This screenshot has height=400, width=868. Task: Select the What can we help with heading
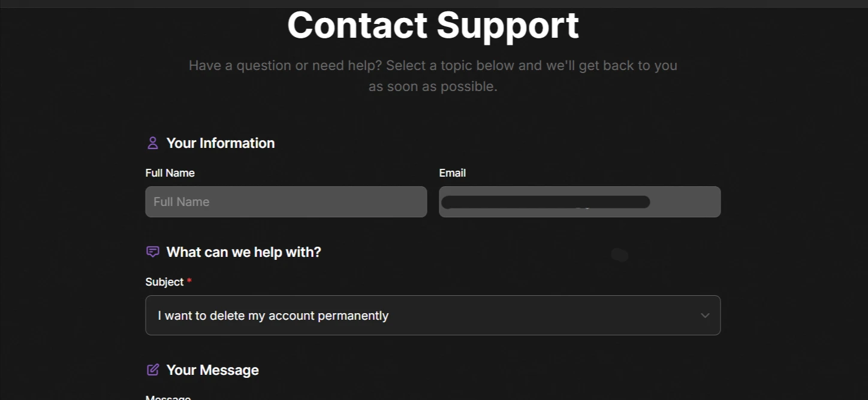[x=243, y=251]
